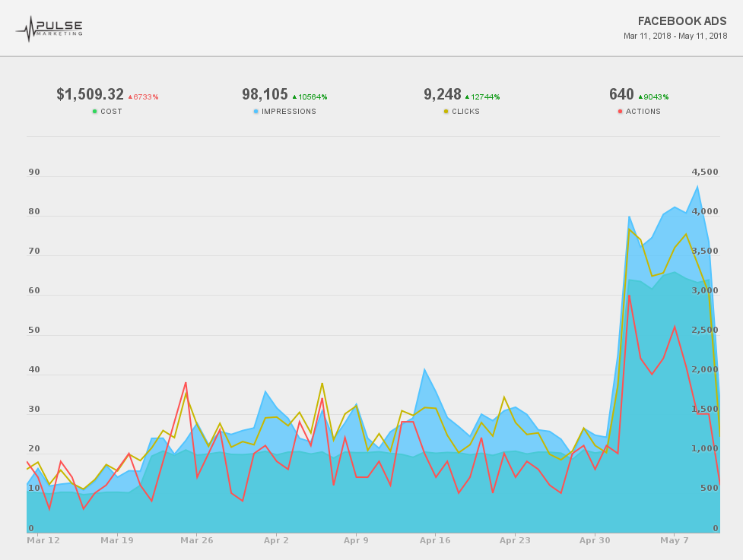The width and height of the screenshot is (743, 560).
Task: Click the 40 left-axis label
Action: (34, 370)
